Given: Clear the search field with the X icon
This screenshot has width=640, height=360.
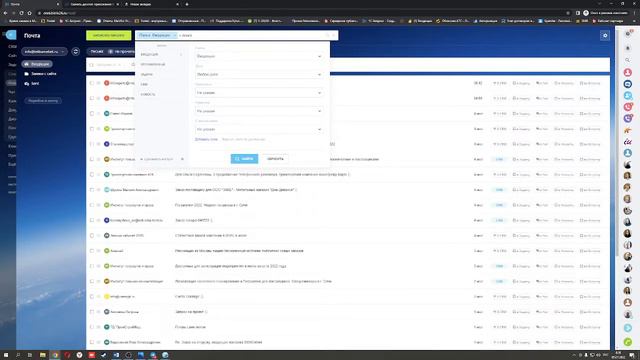Looking at the screenshot, I should point(334,36).
